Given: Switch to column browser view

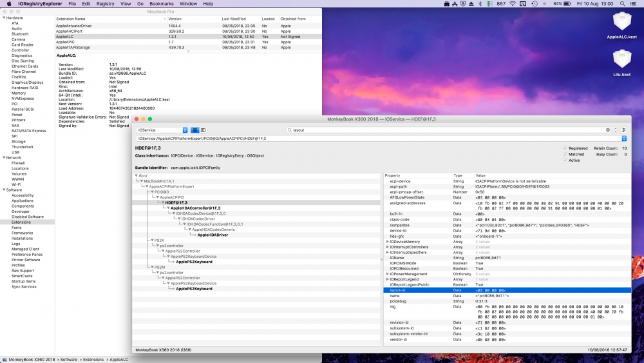Looking at the screenshot, I should pos(203,130).
